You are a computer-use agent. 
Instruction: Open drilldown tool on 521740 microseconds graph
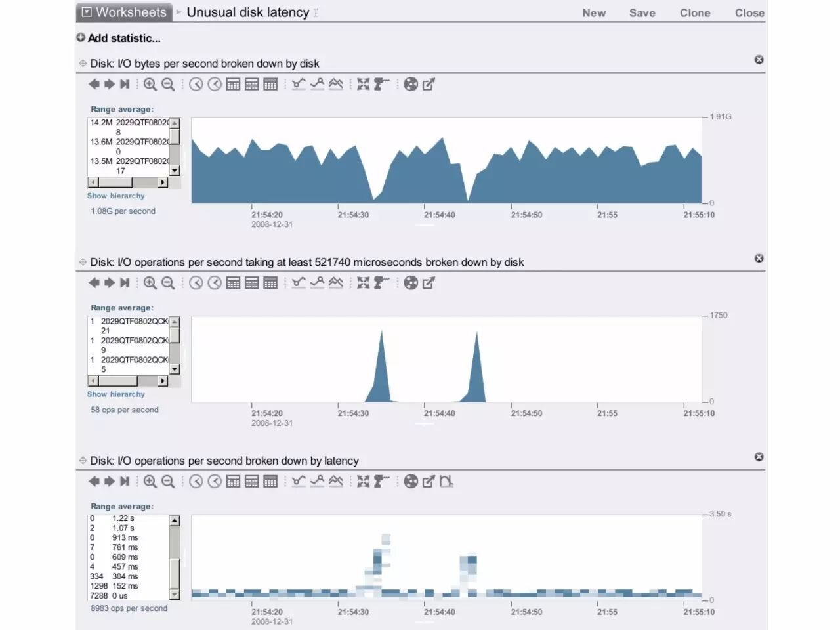tap(381, 283)
